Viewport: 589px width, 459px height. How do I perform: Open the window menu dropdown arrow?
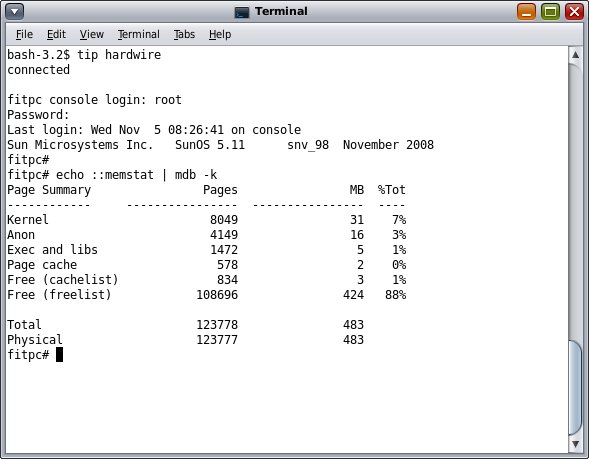point(15,12)
